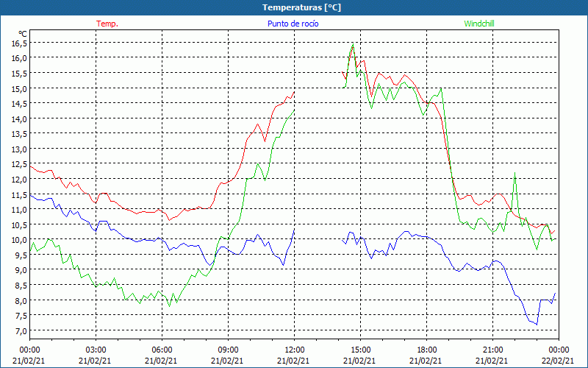
Task: Click the '15,5' y-axis value
Action: tap(19, 74)
